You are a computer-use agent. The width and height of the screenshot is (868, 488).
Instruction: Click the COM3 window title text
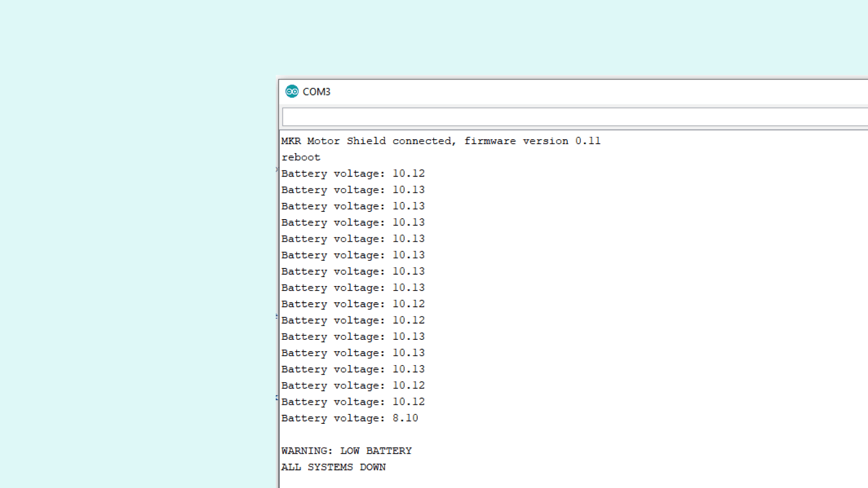(x=316, y=92)
